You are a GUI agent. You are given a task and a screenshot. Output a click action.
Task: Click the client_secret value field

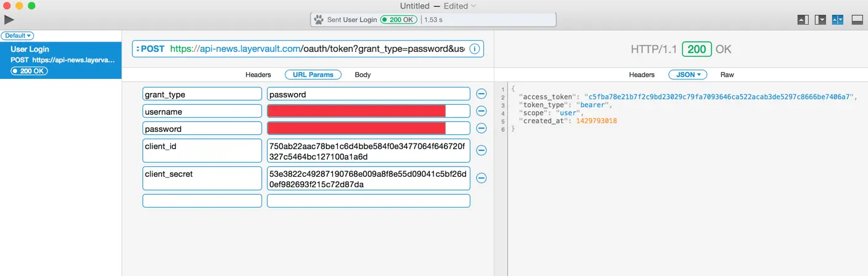[x=369, y=178]
